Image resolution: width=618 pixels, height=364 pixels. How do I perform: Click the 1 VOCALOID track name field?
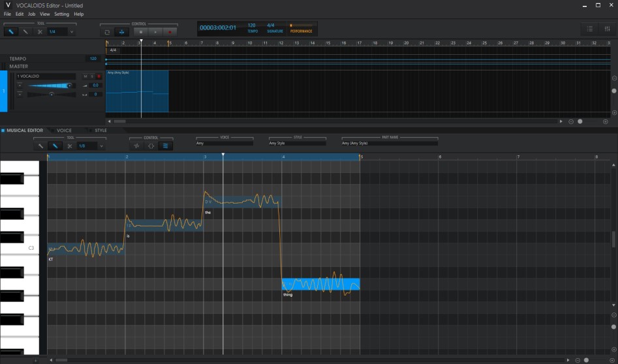(x=46, y=76)
